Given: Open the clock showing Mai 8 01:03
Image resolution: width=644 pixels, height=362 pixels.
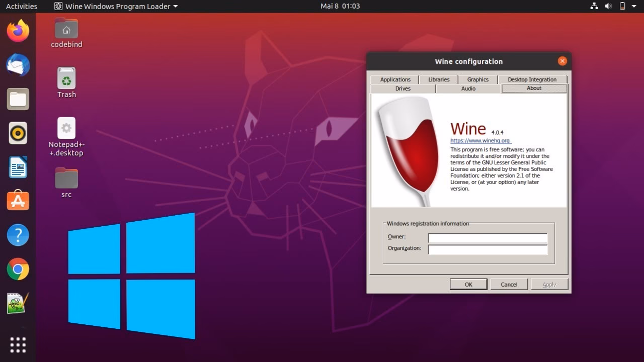Looking at the screenshot, I should 340,6.
